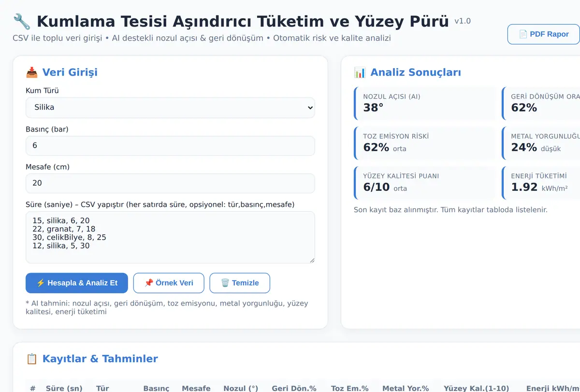Click the Nozul Açısı (AI) 38° card
580x392 pixels.
tap(425, 103)
